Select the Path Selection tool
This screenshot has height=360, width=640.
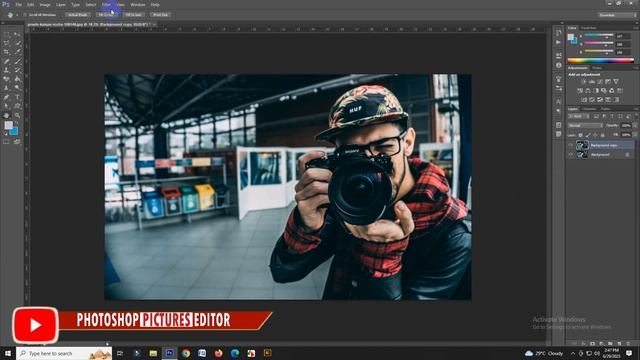coord(7,106)
